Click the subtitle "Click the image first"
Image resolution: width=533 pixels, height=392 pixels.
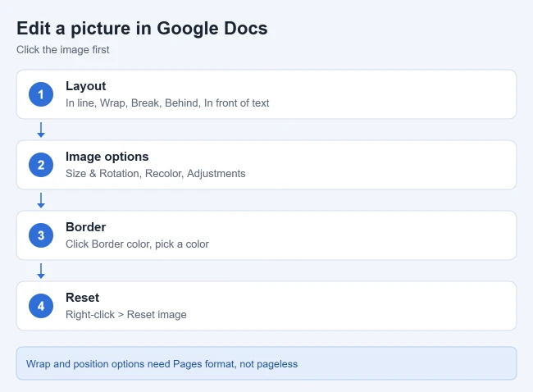click(63, 50)
